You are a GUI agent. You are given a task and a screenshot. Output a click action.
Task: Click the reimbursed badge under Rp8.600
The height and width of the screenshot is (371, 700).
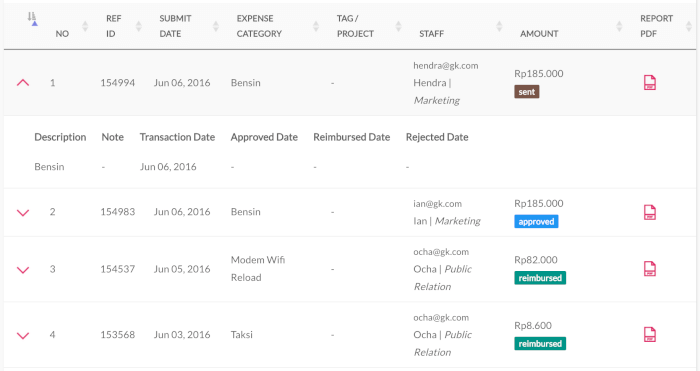tap(540, 343)
